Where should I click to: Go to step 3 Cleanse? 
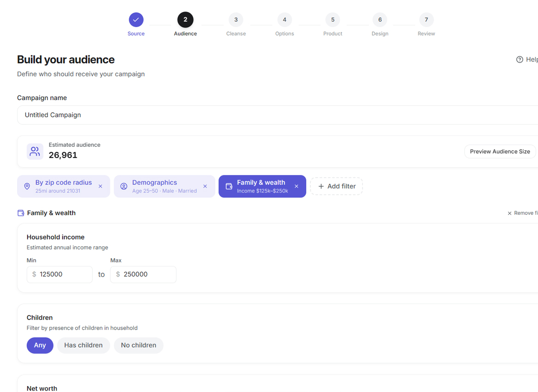236,20
